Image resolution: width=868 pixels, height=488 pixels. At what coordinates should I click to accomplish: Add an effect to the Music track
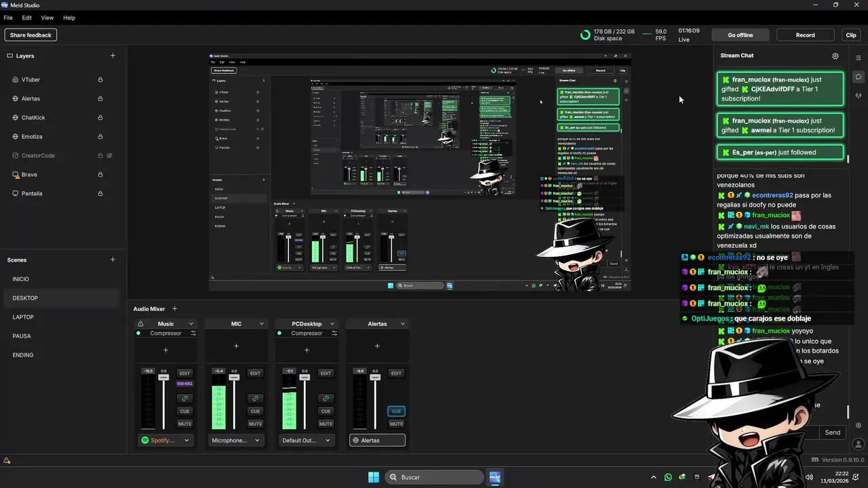tap(165, 350)
